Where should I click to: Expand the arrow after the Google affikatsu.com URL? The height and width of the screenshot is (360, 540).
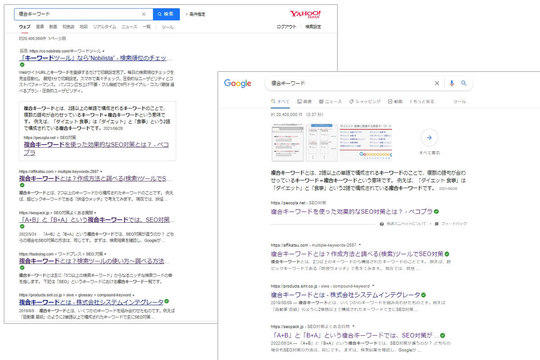coord(360,245)
